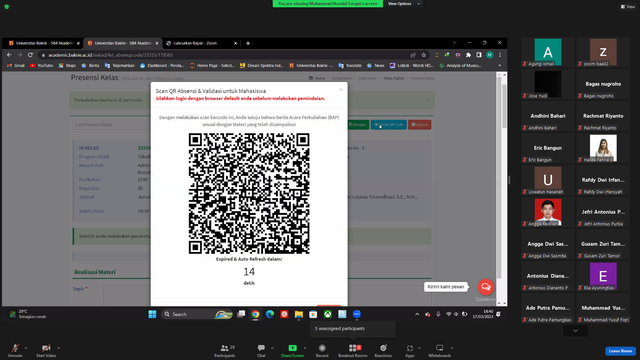Click the green encryption shield icon
Image resolution: width=640 pixels, height=360 pixels.
[x=7, y=7]
